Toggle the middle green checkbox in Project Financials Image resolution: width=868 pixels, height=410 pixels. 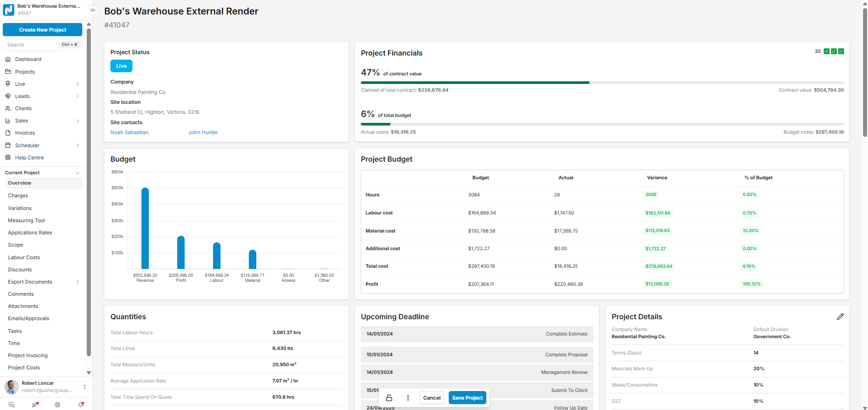tap(834, 51)
